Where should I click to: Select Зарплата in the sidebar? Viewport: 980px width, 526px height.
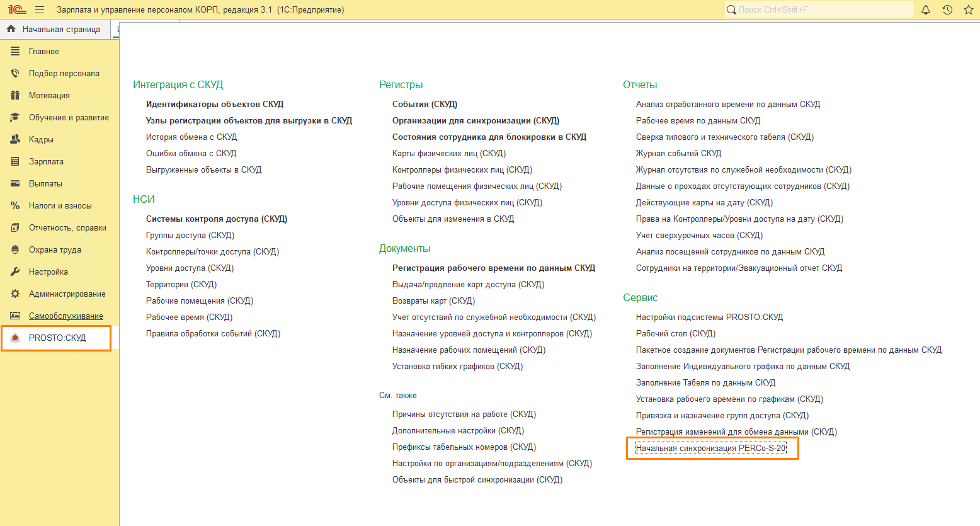(46, 162)
